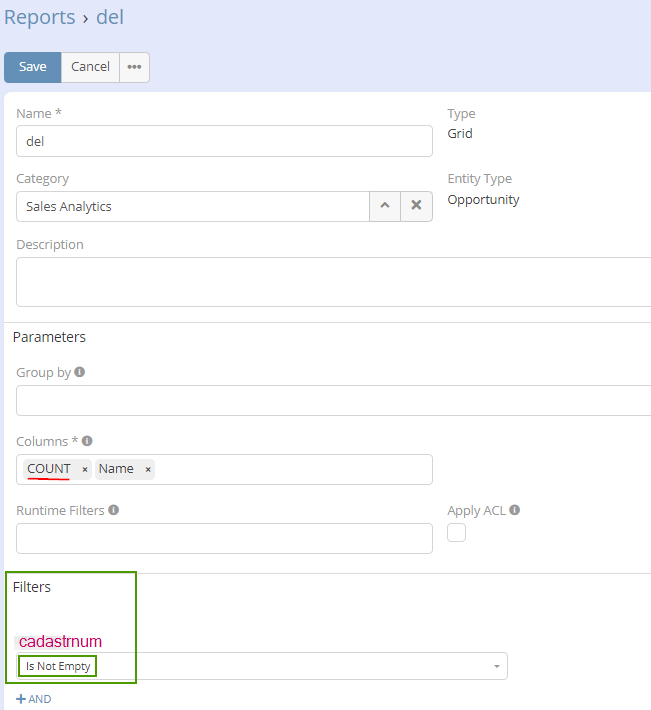Click the Cancel button
The width and height of the screenshot is (651, 710).
[x=90, y=67]
